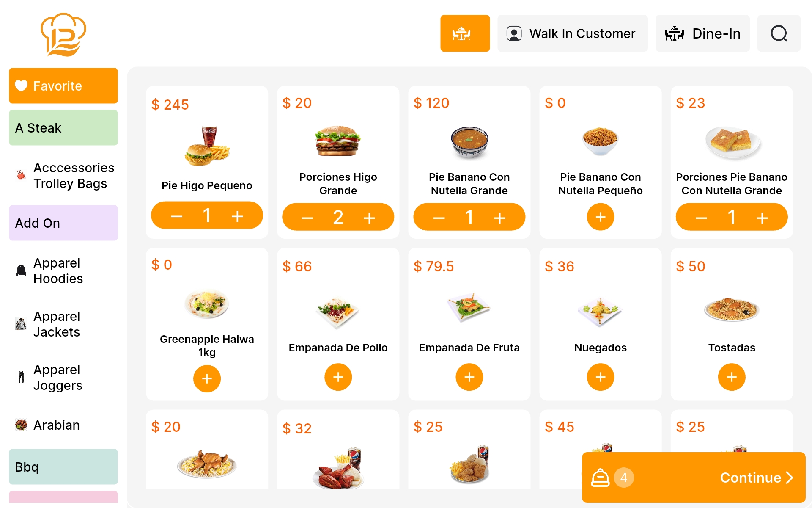812x508 pixels.
Task: Add Tostadas using plus button
Action: (x=731, y=377)
